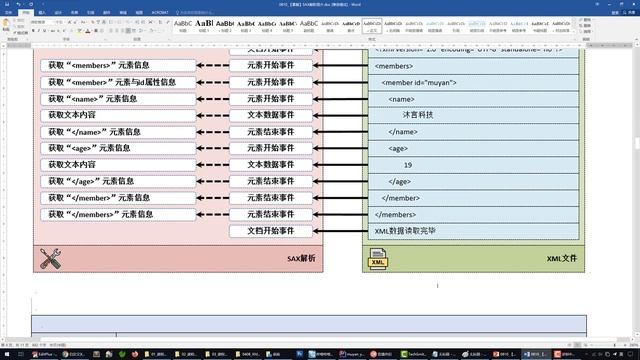The width and height of the screenshot is (640, 360).
Task: Click the XML file icon
Action: click(378, 259)
